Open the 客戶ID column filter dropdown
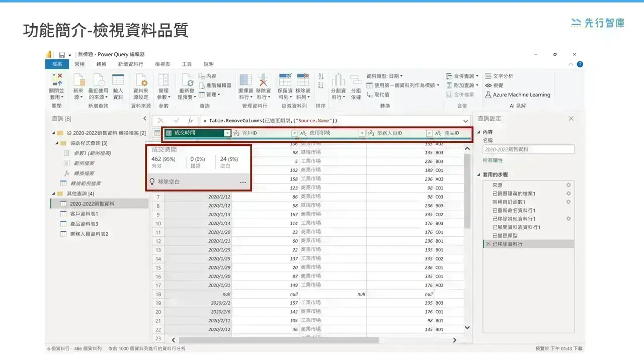This screenshot has height=362, width=644. [295, 133]
